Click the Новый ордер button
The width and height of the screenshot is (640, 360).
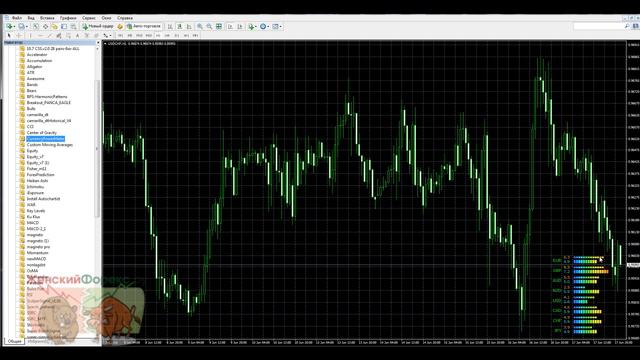98,27
